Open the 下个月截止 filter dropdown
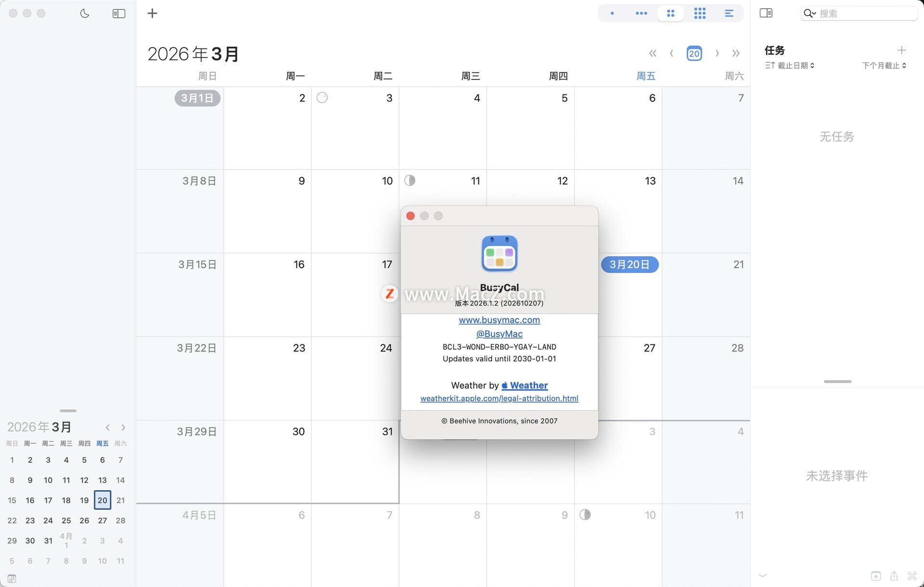Screen dimensions: 924x587 click(x=884, y=65)
